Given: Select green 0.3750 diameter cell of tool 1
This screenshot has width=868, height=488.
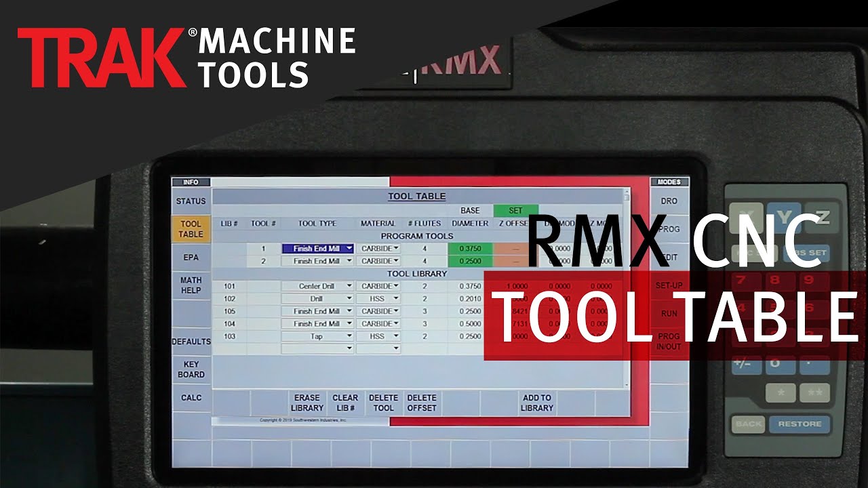Looking at the screenshot, I should tap(470, 249).
